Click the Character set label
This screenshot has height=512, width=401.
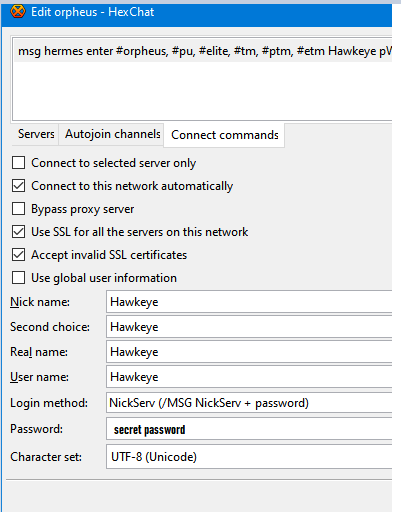click(x=46, y=457)
